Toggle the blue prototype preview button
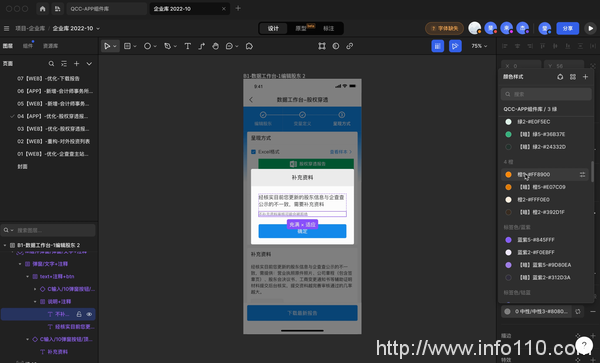Viewport: 600px width, 363px height. tap(455, 46)
